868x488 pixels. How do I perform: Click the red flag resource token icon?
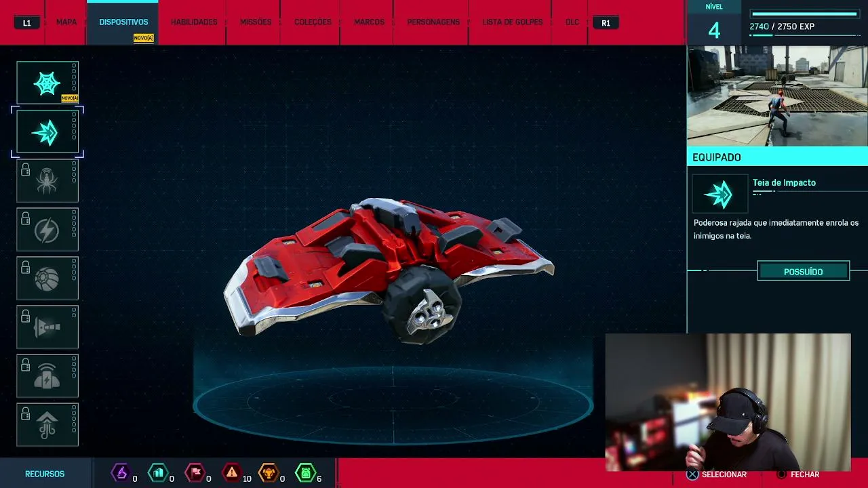click(x=195, y=472)
